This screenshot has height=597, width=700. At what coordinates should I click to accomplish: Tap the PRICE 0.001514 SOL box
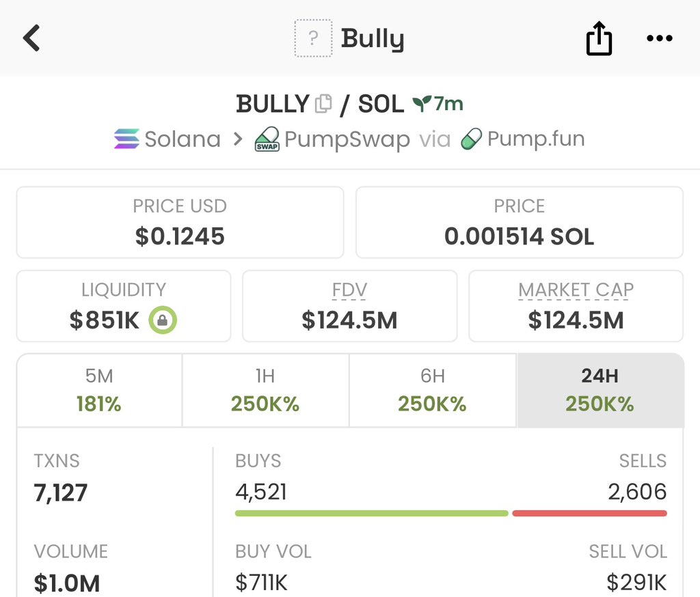click(x=520, y=222)
